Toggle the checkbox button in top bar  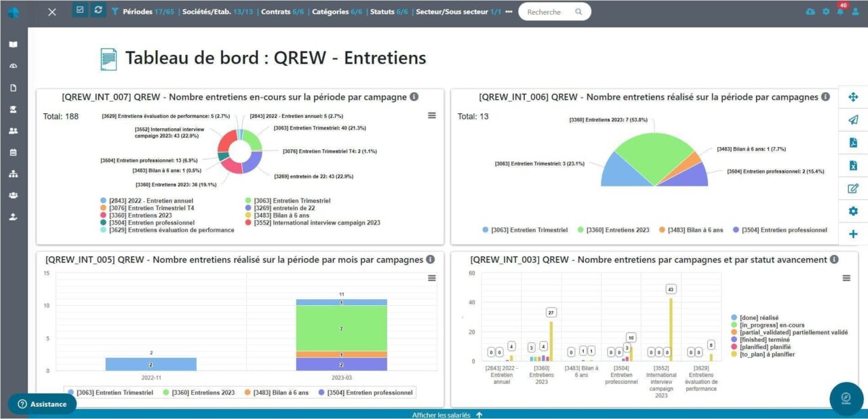tap(80, 10)
